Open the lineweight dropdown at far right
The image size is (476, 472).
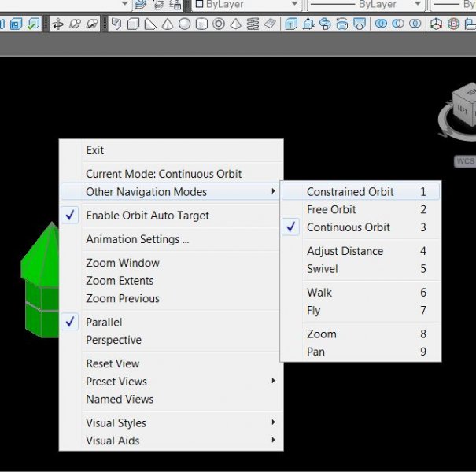(453, 4)
